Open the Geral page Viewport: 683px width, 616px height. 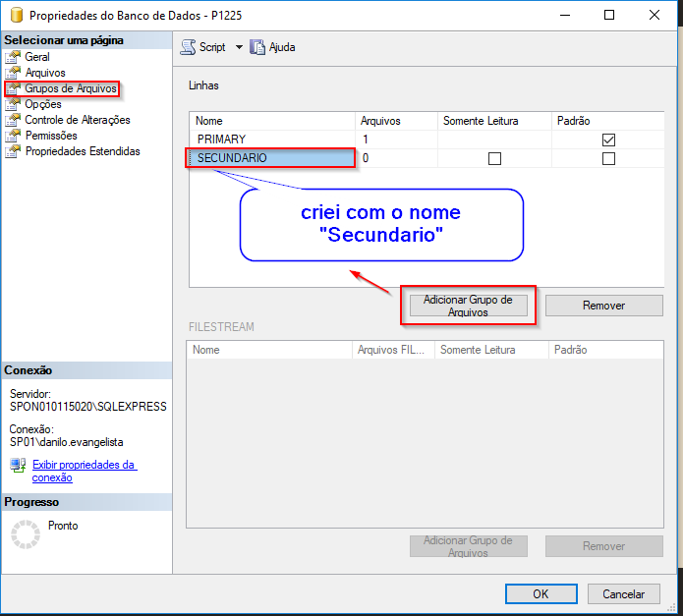pos(37,57)
